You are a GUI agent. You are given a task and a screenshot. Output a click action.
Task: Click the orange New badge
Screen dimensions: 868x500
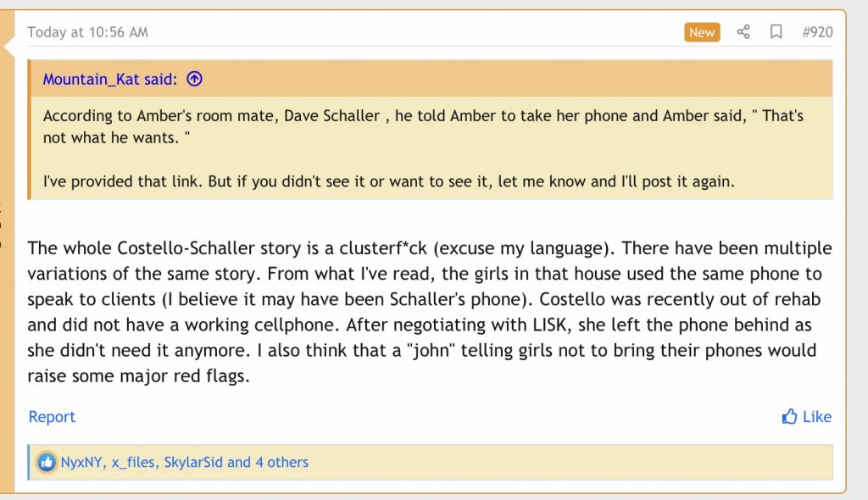coord(702,32)
